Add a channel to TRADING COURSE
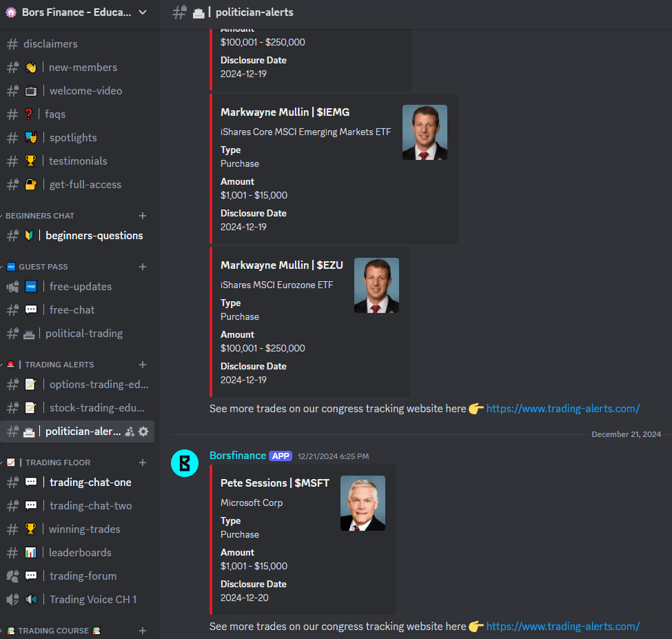The width and height of the screenshot is (672, 639). [x=143, y=631]
